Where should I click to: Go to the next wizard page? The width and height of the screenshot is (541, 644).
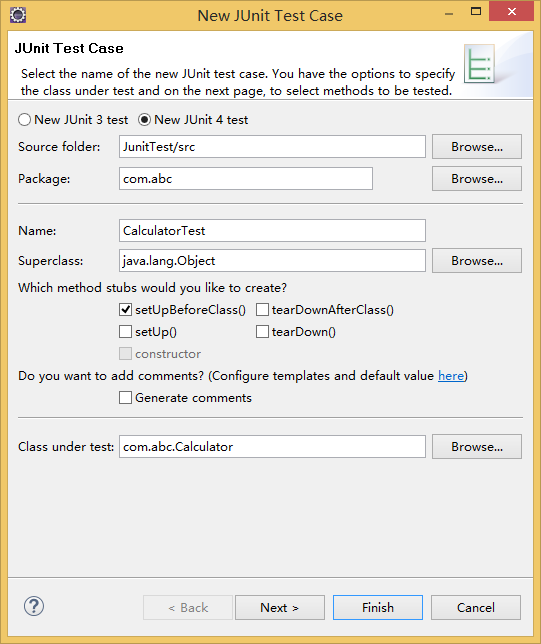click(x=280, y=607)
